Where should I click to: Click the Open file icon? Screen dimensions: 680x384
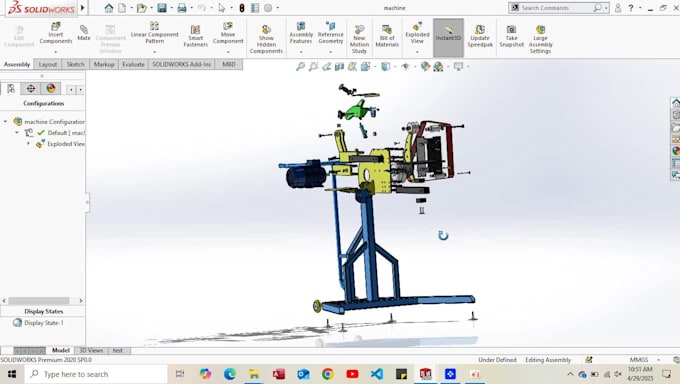[x=141, y=8]
